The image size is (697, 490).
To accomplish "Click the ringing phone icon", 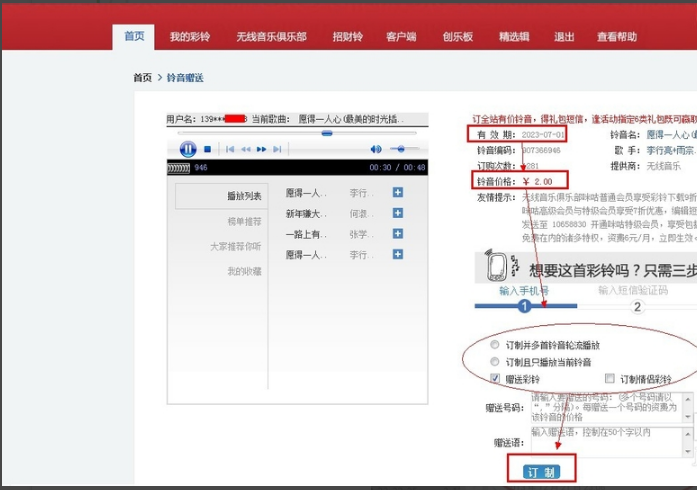I will coord(497,266).
